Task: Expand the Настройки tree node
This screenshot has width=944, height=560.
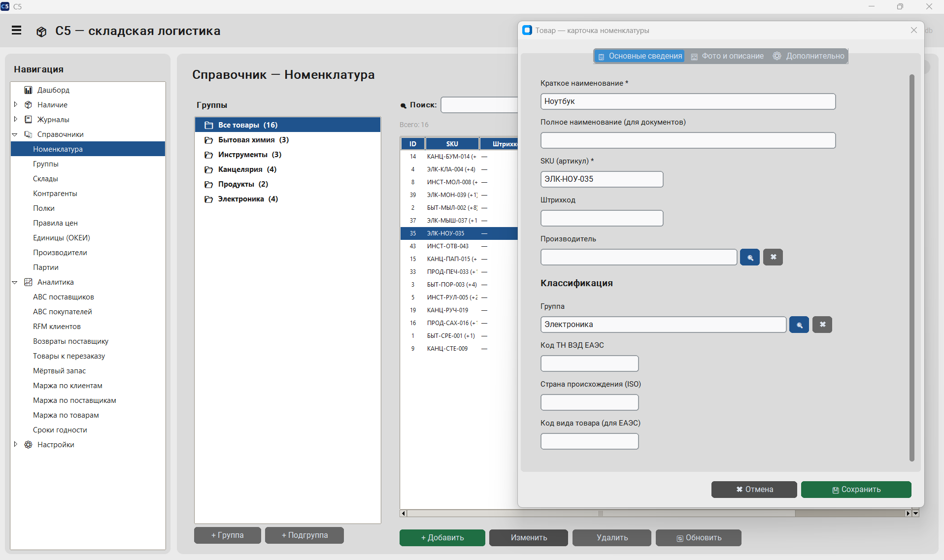Action: pyautogui.click(x=15, y=444)
